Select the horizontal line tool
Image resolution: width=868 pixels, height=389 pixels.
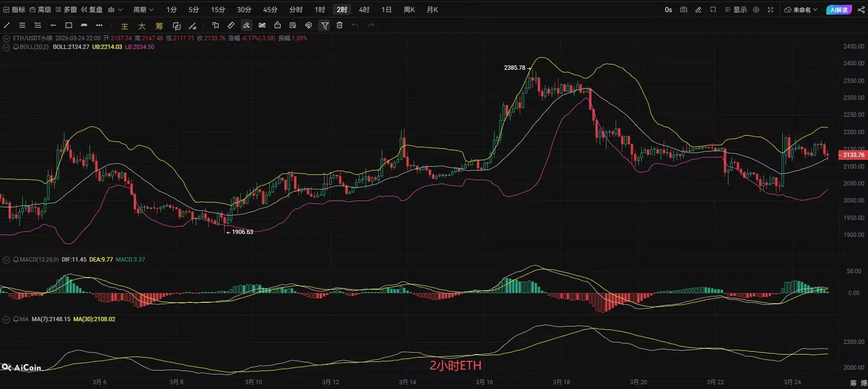click(53, 25)
